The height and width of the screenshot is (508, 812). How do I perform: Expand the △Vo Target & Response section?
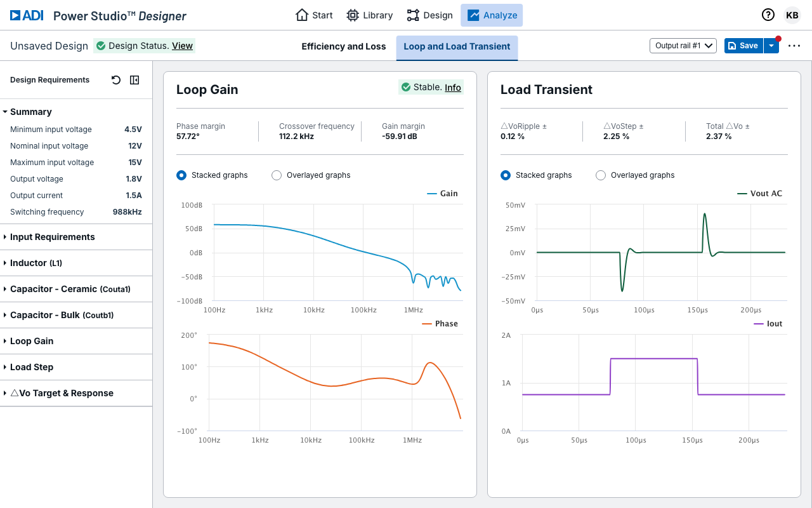76,393
